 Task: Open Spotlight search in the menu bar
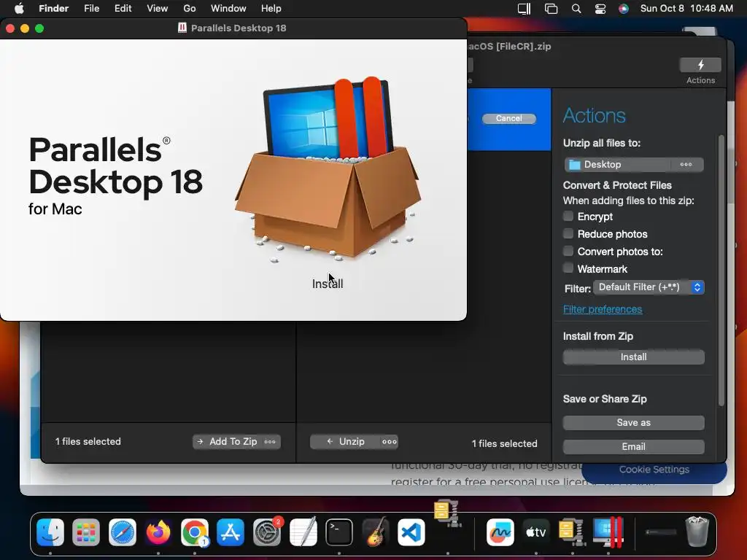coord(576,9)
